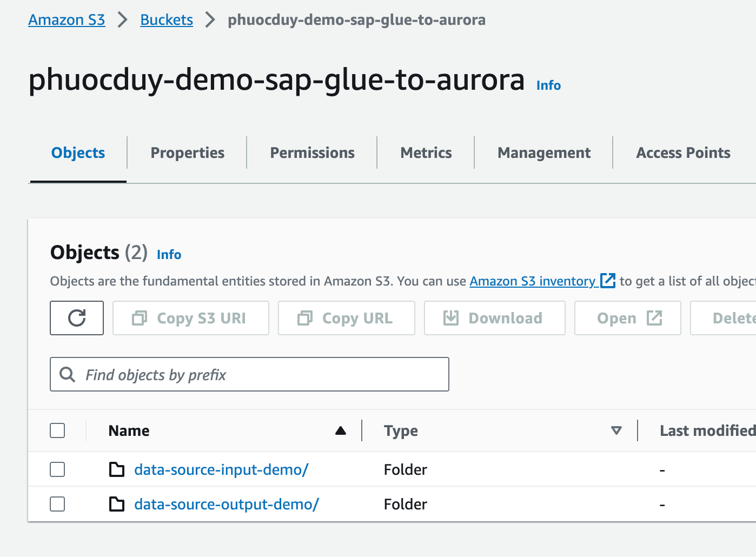Click the refresh objects icon button
The height and width of the screenshot is (557, 756).
77,318
